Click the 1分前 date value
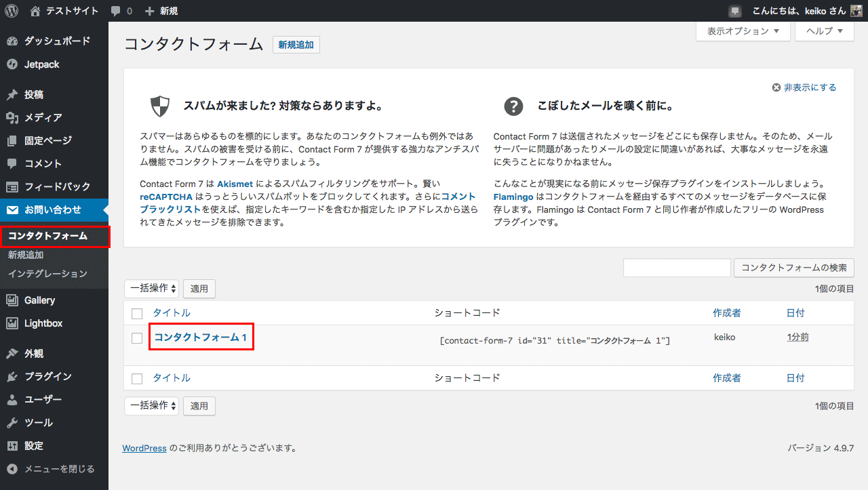 (x=798, y=337)
